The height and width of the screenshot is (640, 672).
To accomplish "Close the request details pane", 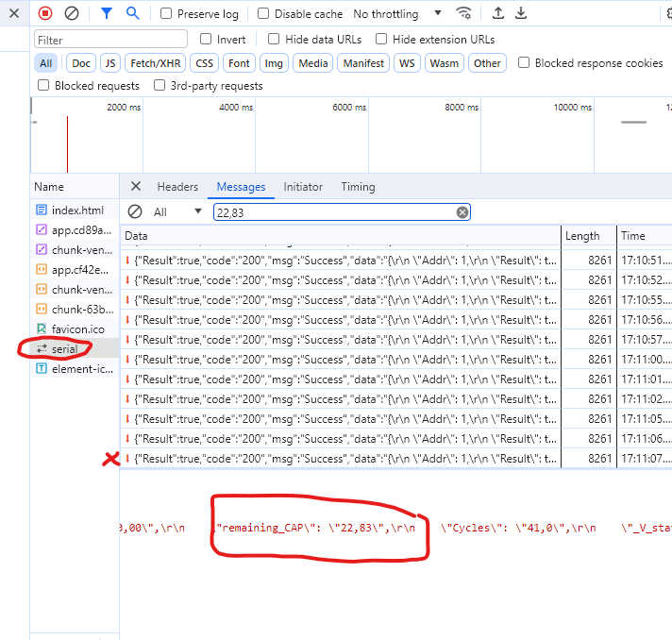I will tap(136, 187).
